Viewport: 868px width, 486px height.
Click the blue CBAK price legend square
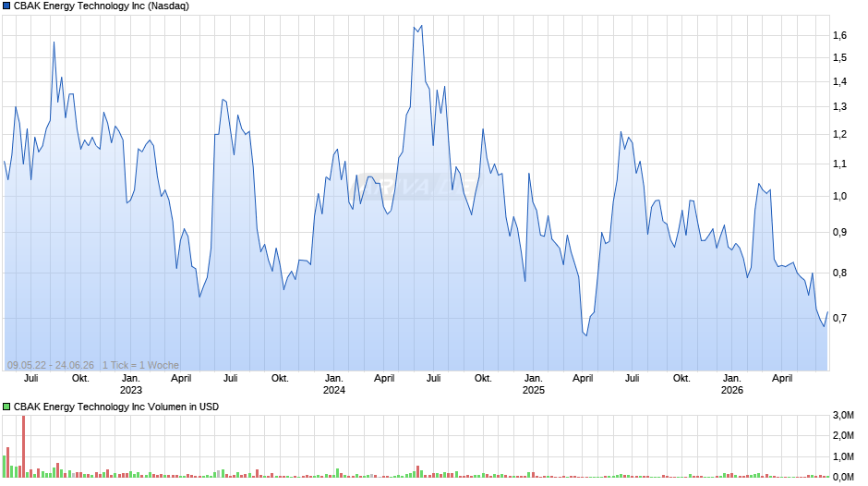6,6
